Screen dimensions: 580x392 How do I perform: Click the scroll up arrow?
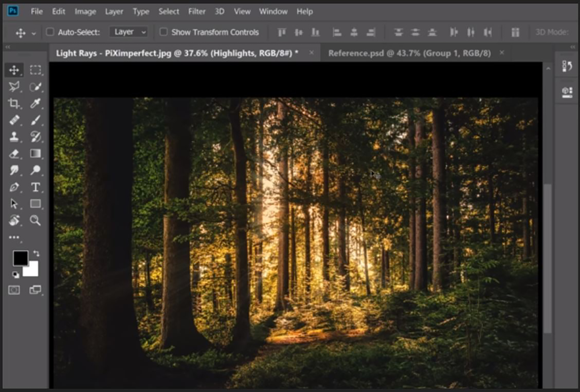(548, 68)
